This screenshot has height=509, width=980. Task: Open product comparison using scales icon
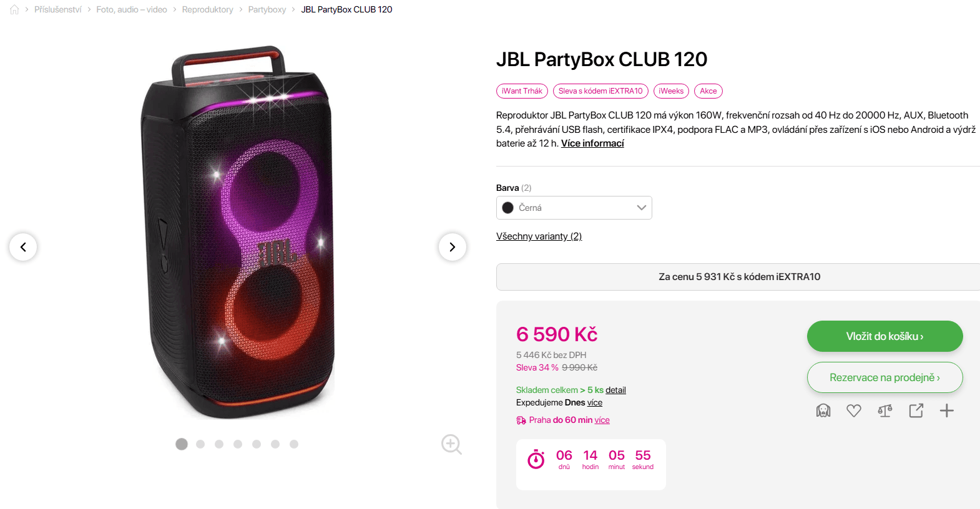click(884, 410)
